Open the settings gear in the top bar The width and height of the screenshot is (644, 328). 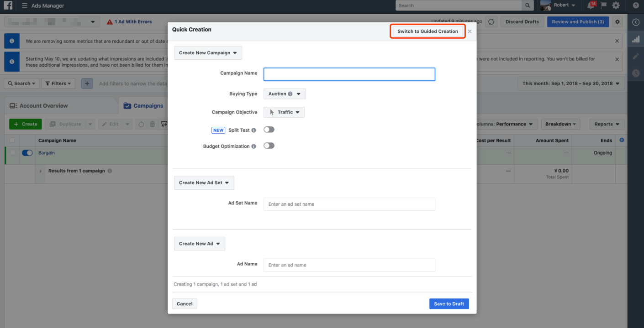point(616,5)
